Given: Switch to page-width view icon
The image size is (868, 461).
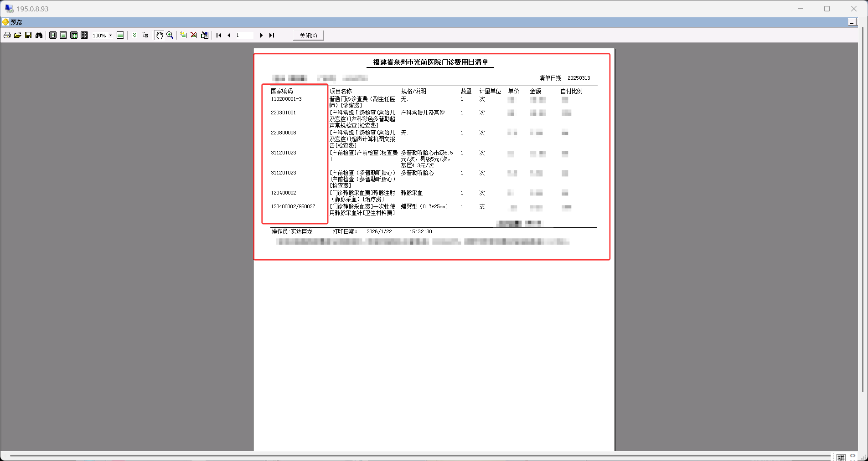Looking at the screenshot, I should click(x=63, y=35).
